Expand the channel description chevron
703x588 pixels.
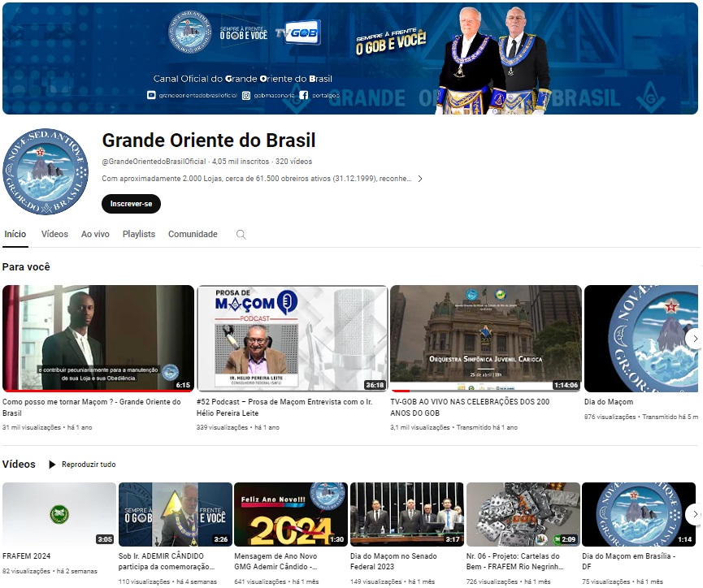420,179
